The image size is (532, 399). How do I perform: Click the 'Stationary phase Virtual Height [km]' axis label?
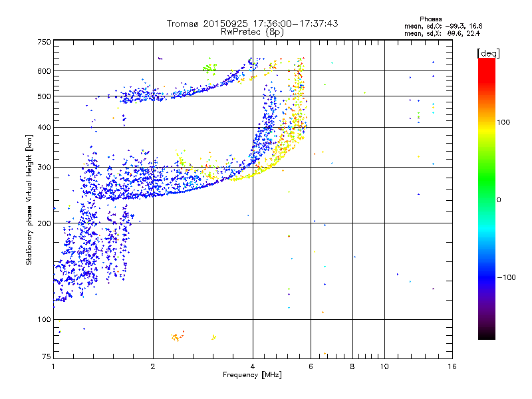29,200
